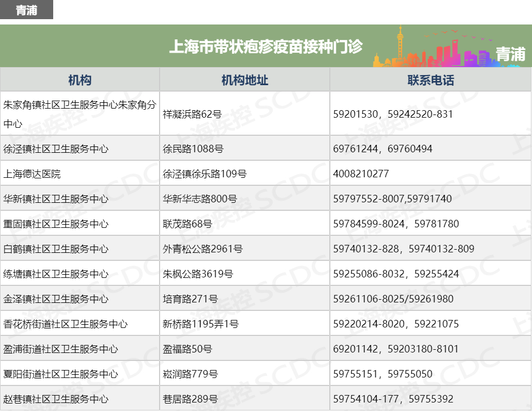Image resolution: width=532 pixels, height=411 pixels.
Task: Select the address 外青松公路2961号
Action: [x=203, y=249]
